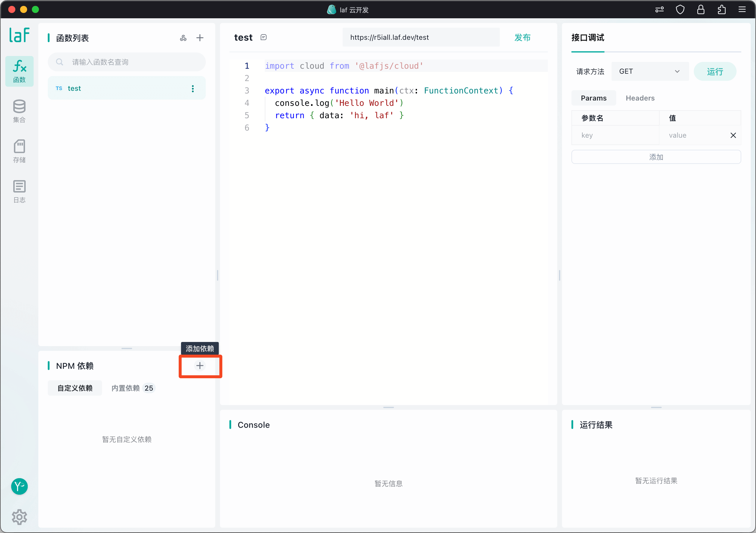
Task: Click the plus icon to add new function
Action: pyautogui.click(x=200, y=38)
